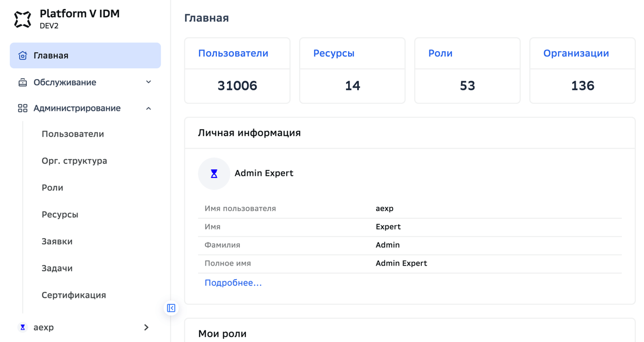
Task: Click the roles count 53
Action: pos(468,85)
